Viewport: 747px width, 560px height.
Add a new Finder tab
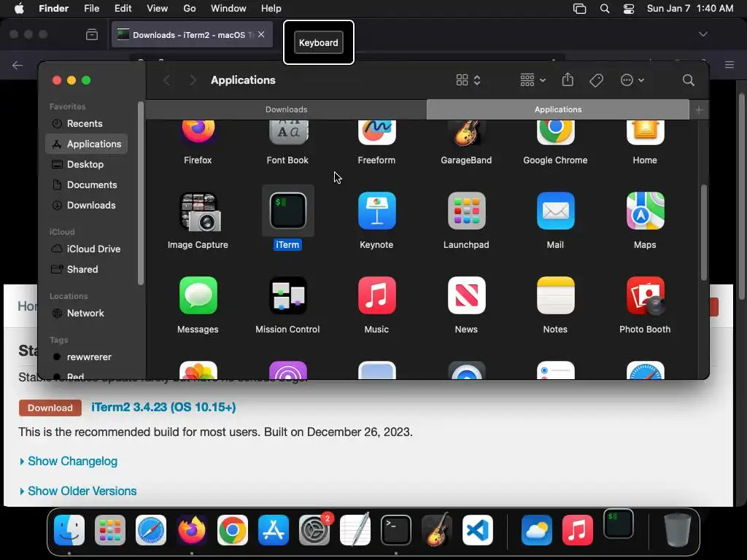[x=699, y=110]
